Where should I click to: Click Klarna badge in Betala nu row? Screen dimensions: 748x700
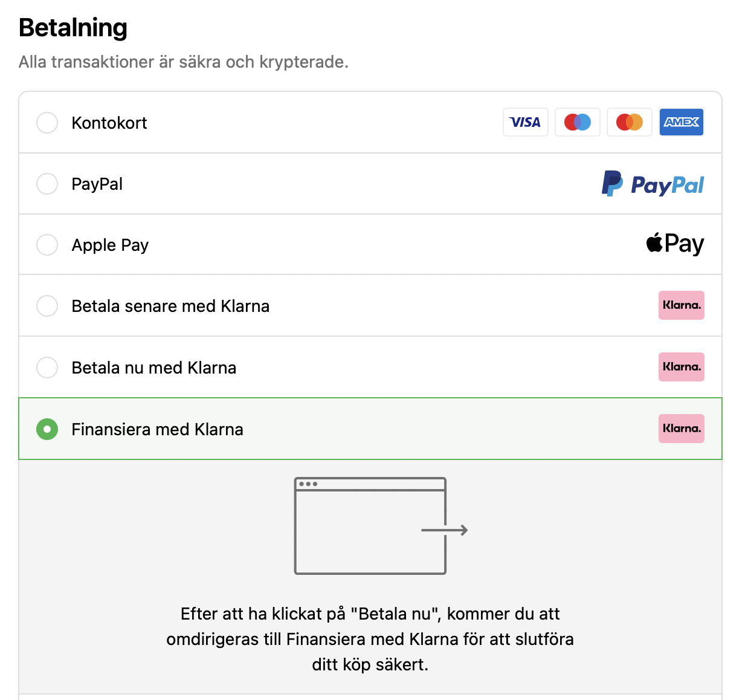pos(681,367)
